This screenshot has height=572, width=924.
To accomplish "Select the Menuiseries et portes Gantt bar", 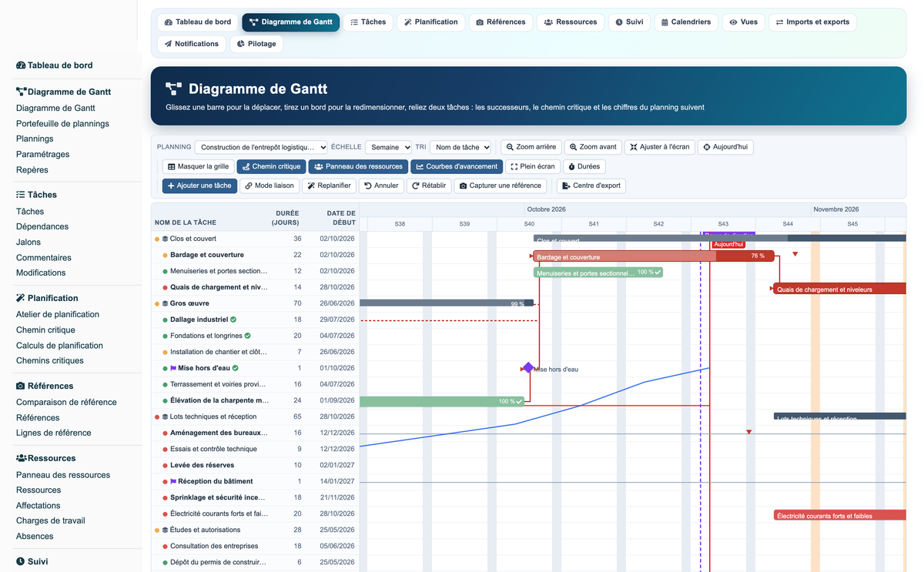I will 598,273.
